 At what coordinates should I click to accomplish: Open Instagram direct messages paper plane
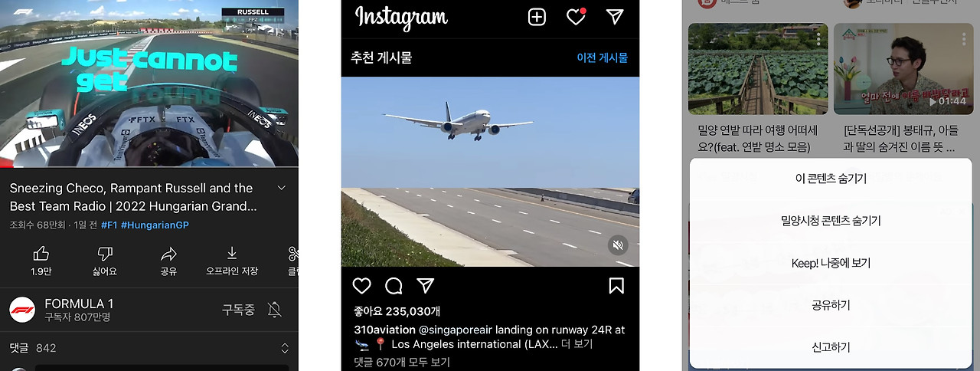point(615,17)
